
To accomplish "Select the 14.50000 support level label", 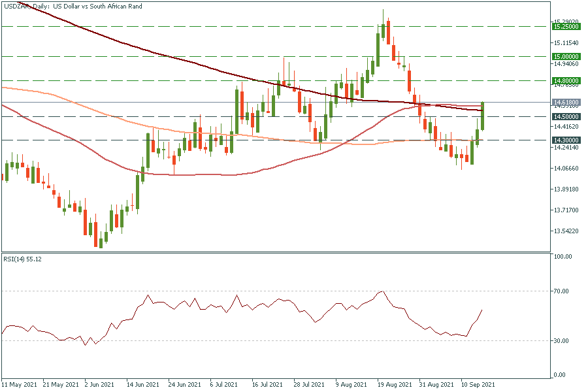I will click(565, 116).
